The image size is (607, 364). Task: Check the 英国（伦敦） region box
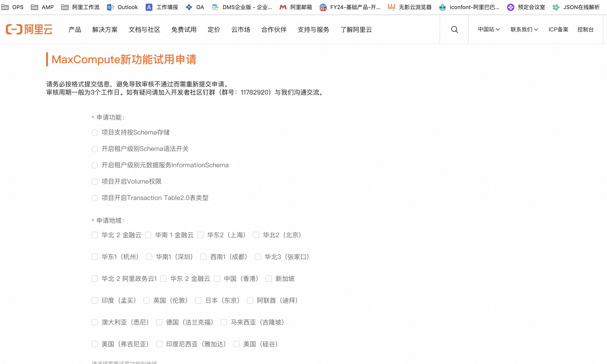tap(146, 300)
